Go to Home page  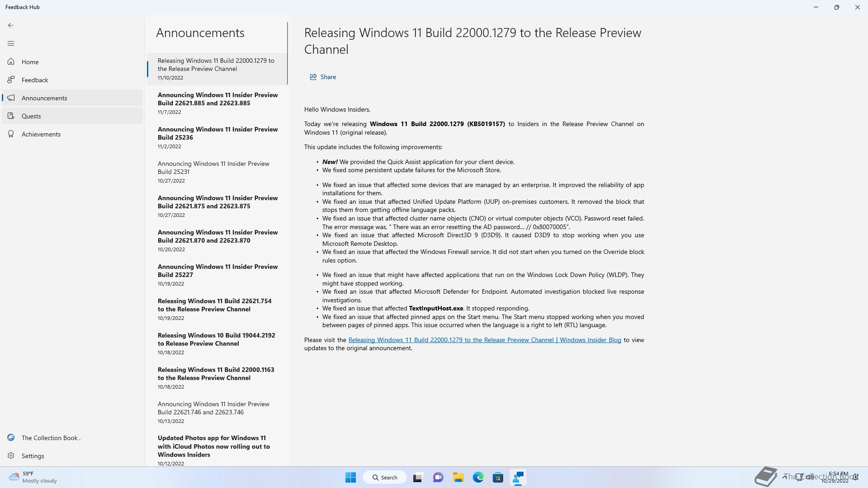point(72,61)
